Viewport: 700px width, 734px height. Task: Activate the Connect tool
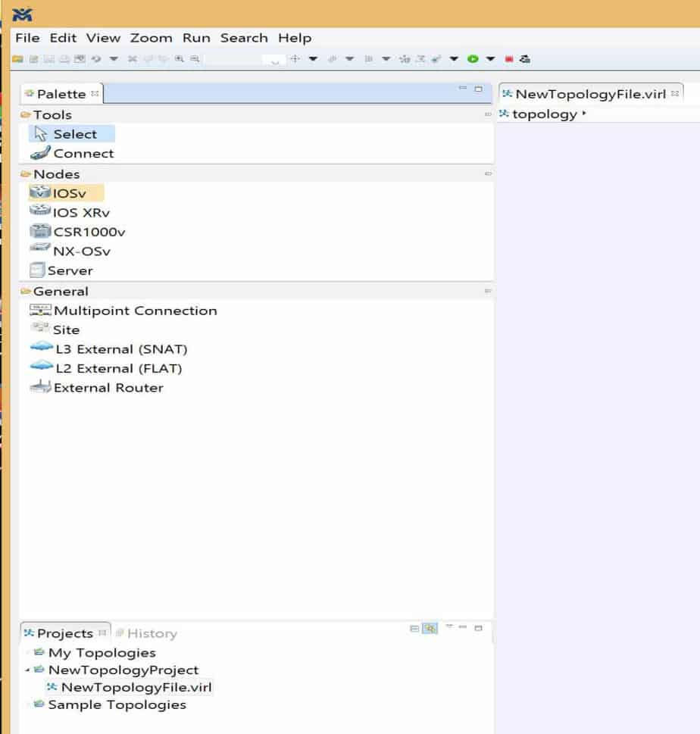tap(72, 154)
